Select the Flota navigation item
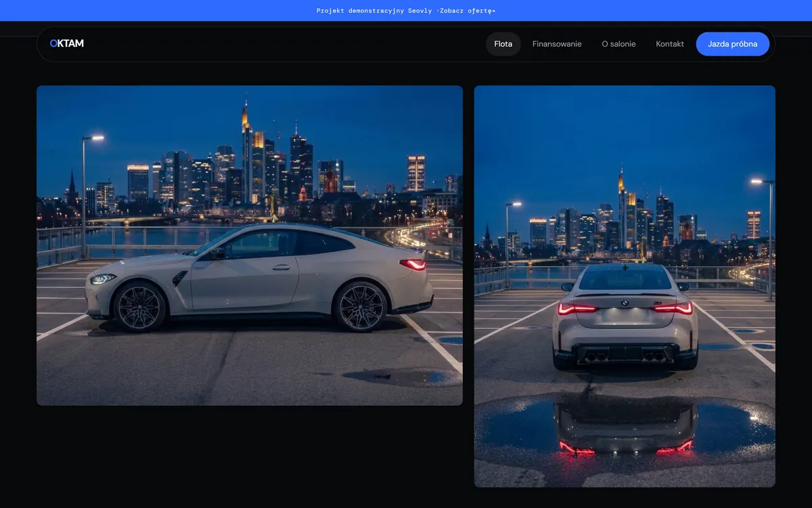 (x=503, y=44)
